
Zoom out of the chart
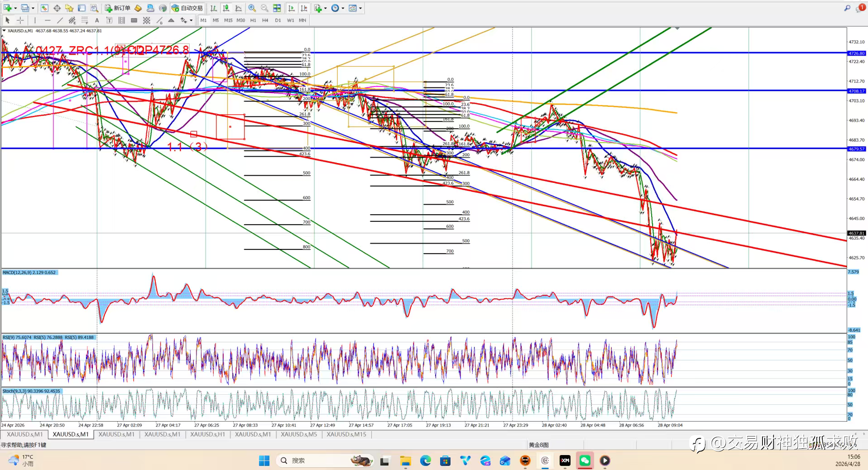264,8
